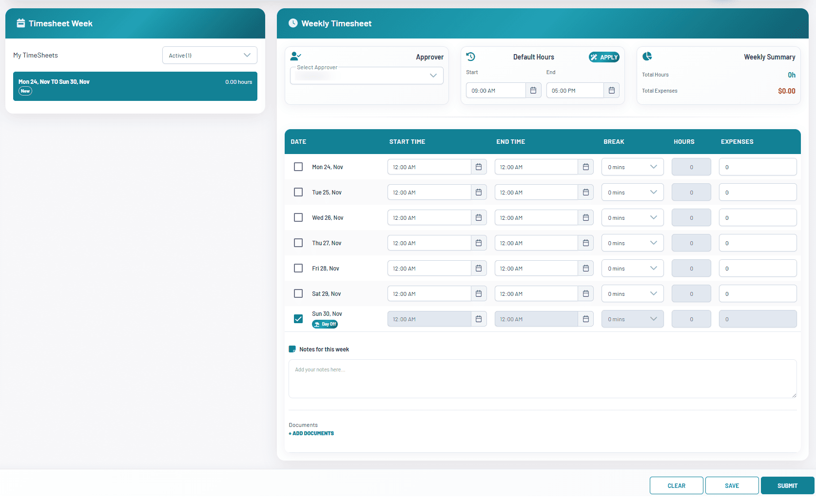Viewport: 816px width, 504px height.
Task: Uncheck the Sun 30 Nov day off checkbox
Action: pyautogui.click(x=298, y=318)
